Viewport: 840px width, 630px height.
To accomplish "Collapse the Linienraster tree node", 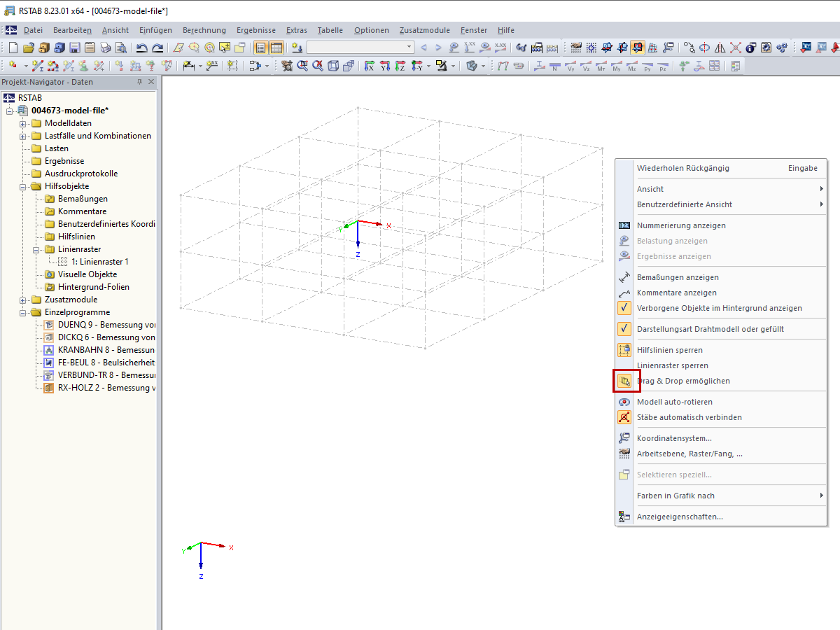I will [36, 249].
